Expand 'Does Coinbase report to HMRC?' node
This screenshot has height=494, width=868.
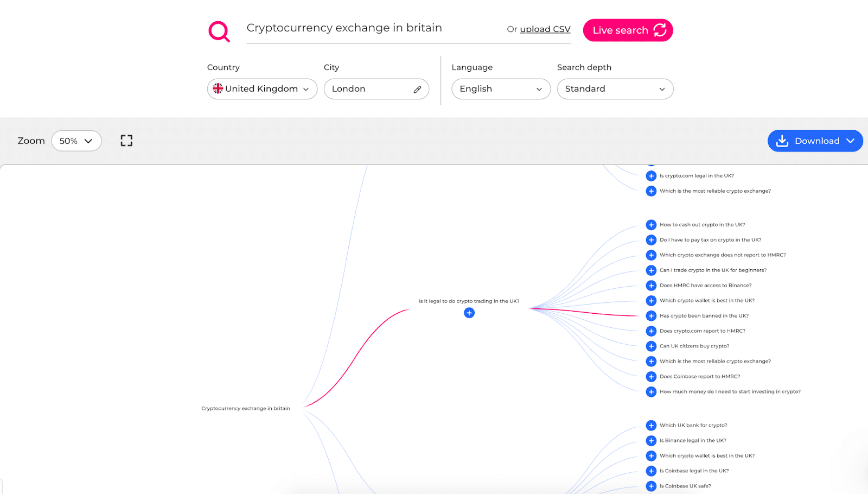[x=651, y=377]
